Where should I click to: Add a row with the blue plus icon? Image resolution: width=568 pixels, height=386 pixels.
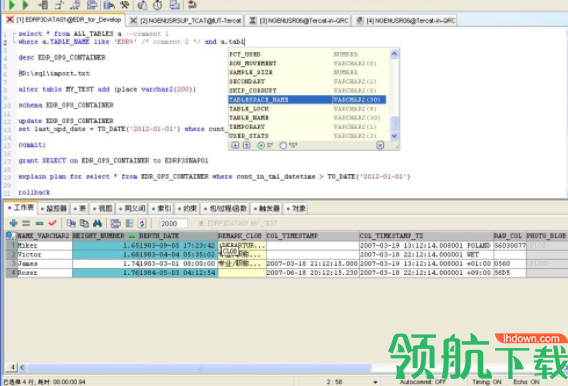pyautogui.click(x=13, y=223)
